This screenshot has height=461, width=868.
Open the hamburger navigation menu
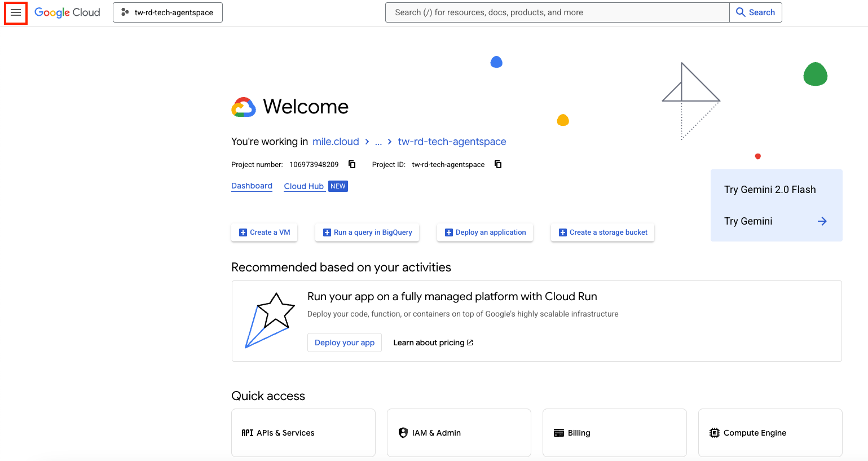click(x=16, y=12)
